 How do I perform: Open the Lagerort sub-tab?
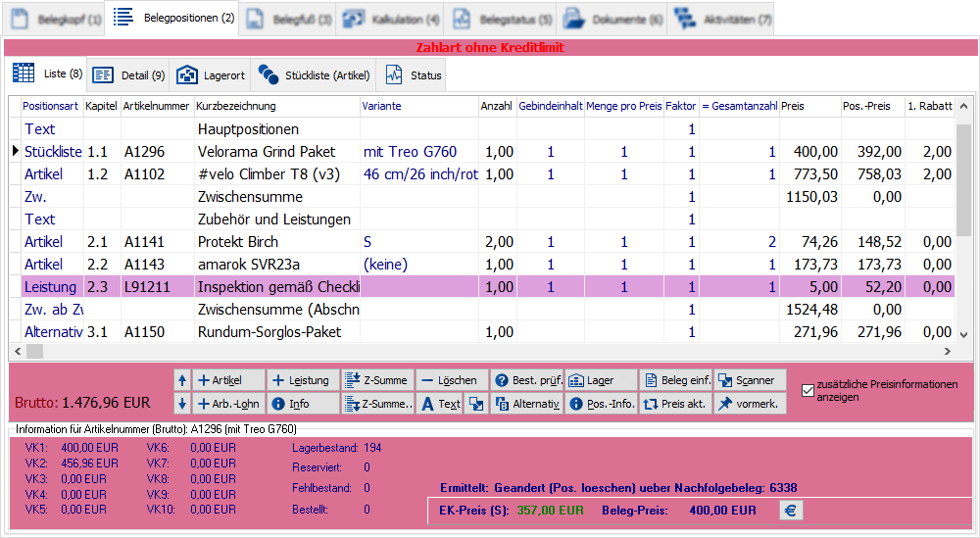(210, 75)
